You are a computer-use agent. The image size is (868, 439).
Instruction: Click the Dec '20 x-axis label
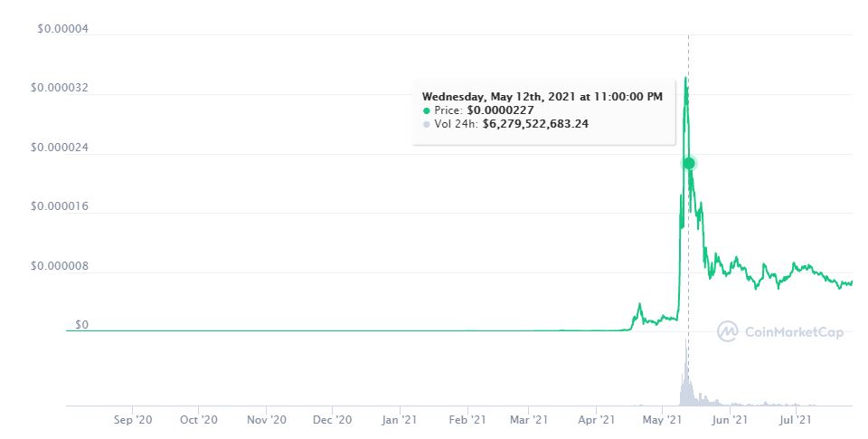[x=332, y=420]
